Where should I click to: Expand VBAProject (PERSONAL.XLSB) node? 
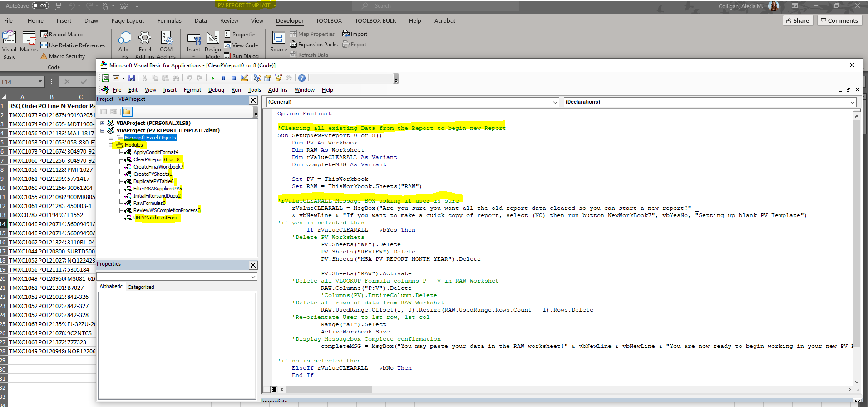[x=103, y=123]
